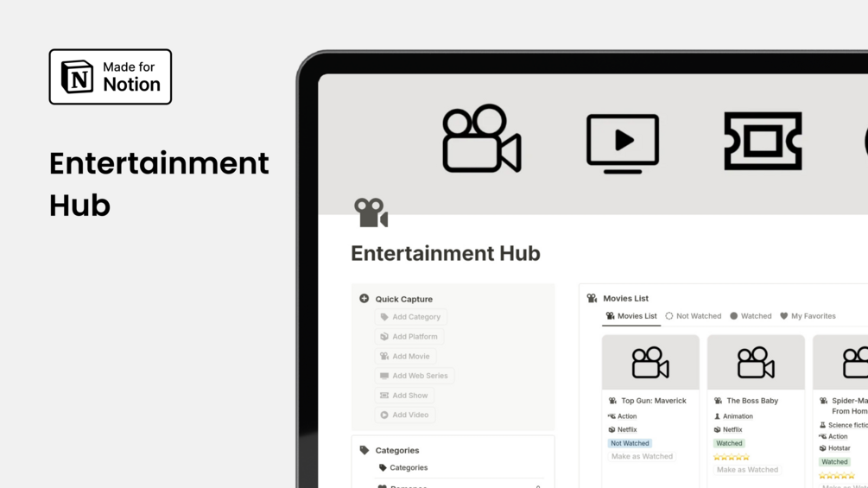The width and height of the screenshot is (868, 488).
Task: Click the Quick Capture plus icon
Action: [x=364, y=298]
